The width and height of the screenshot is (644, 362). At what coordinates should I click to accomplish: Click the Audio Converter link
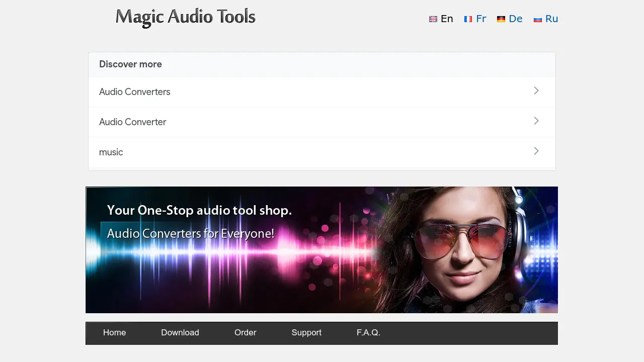(x=133, y=122)
